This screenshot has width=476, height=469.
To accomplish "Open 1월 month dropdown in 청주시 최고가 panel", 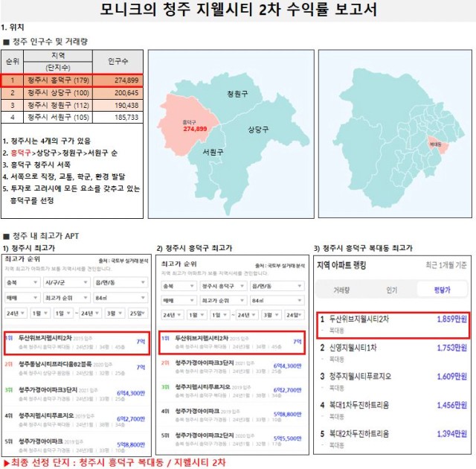I will point(39,313).
